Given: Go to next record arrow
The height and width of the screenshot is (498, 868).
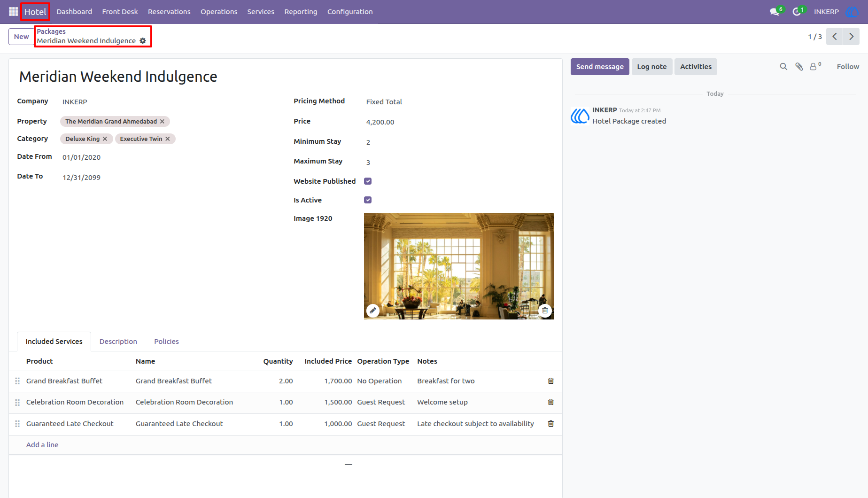Looking at the screenshot, I should (851, 37).
